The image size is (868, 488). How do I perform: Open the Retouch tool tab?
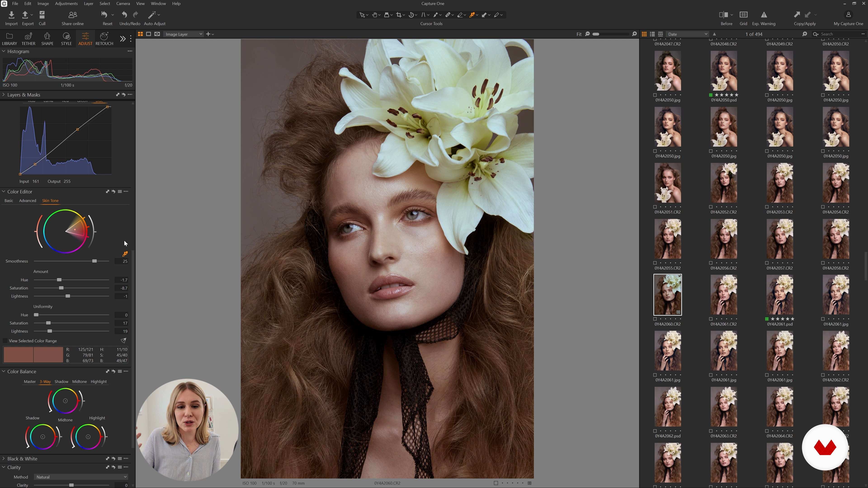click(x=104, y=39)
